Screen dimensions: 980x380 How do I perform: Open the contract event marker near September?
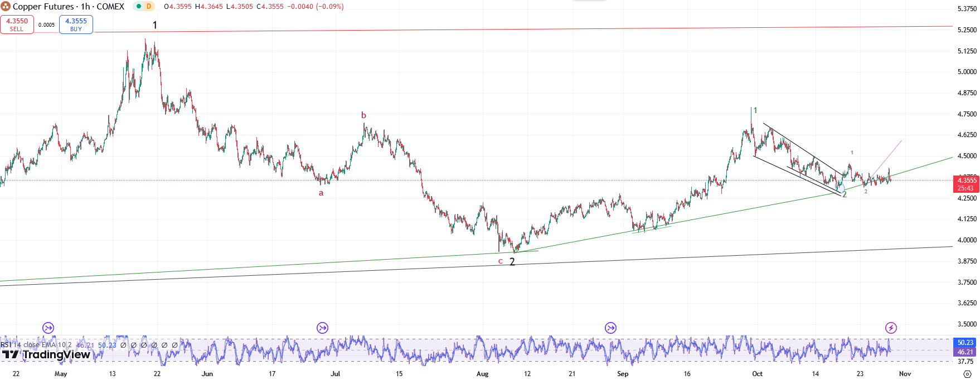(610, 328)
